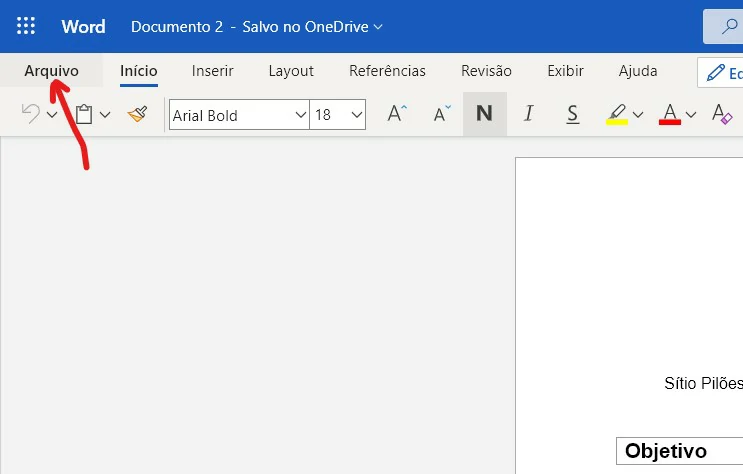Click the Sítio Pilões text line
Screen dimensions: 743x474
coord(703,383)
